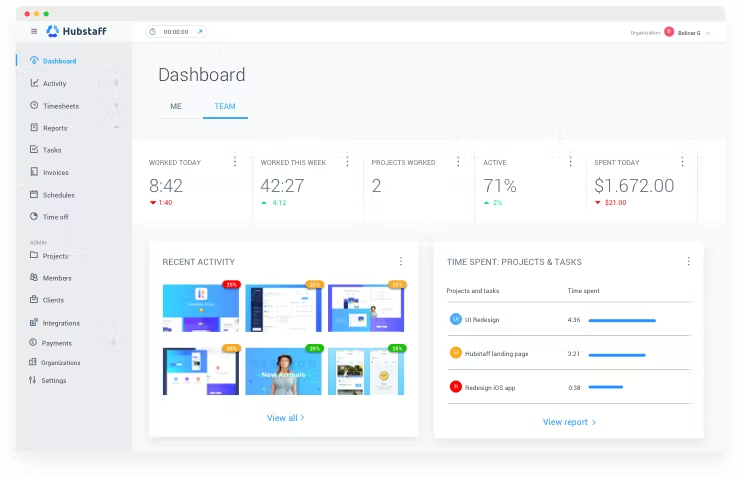Open Worked This Week widget options menu
This screenshot has width=742, height=477.
[x=347, y=161]
